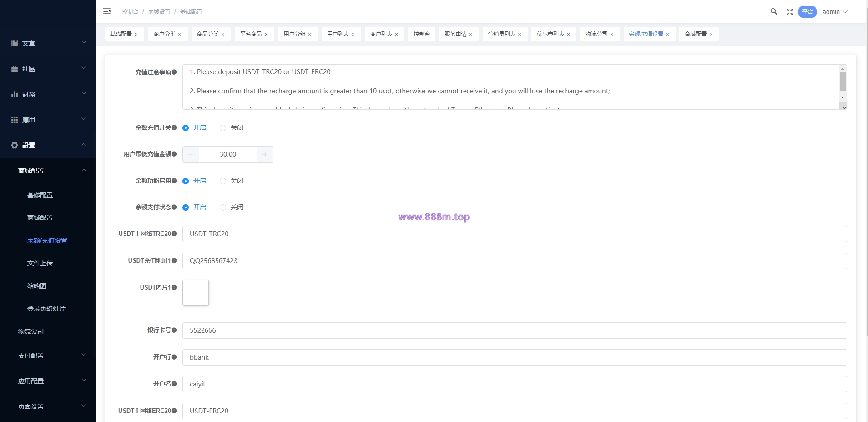Close the 余额/充值设置 tab
This screenshot has height=422, width=868.
pyautogui.click(x=667, y=35)
